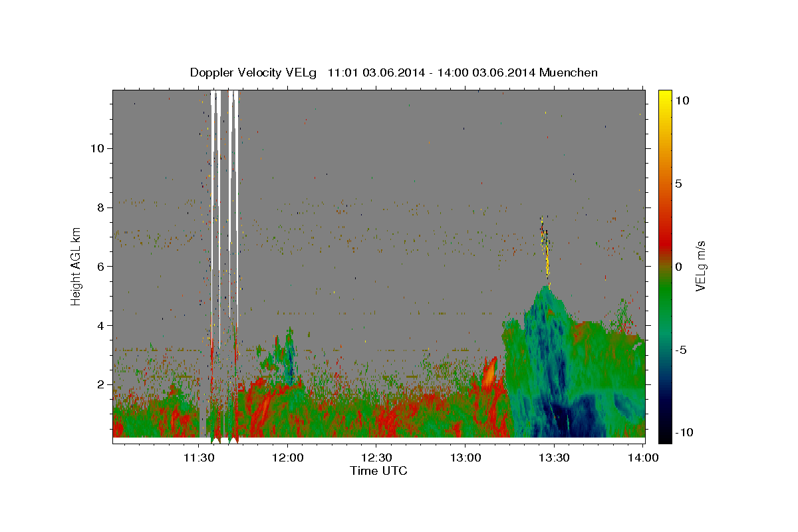
Task: Click the colorbar tick label 5
Action: [x=678, y=184]
